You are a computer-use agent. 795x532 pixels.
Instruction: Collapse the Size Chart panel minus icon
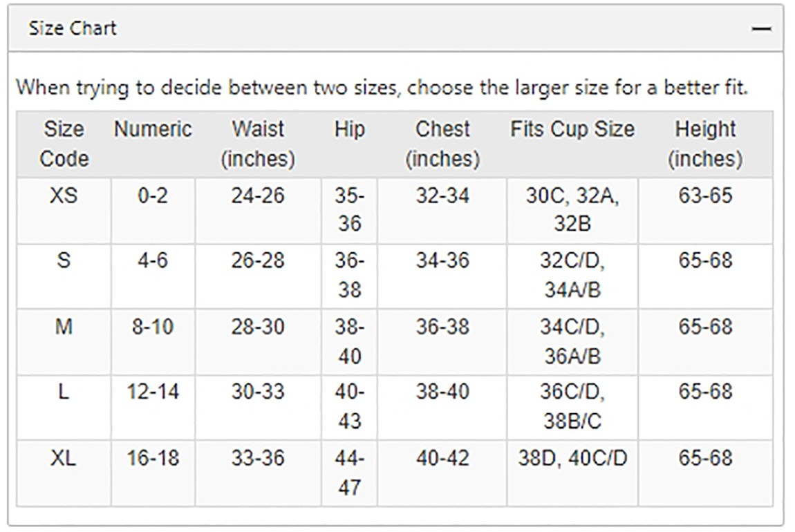[x=761, y=29]
